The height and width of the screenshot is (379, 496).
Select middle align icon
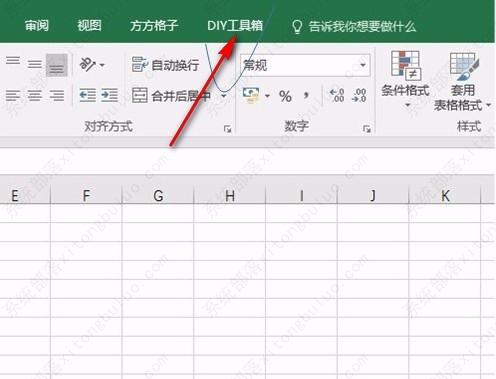[x=35, y=64]
